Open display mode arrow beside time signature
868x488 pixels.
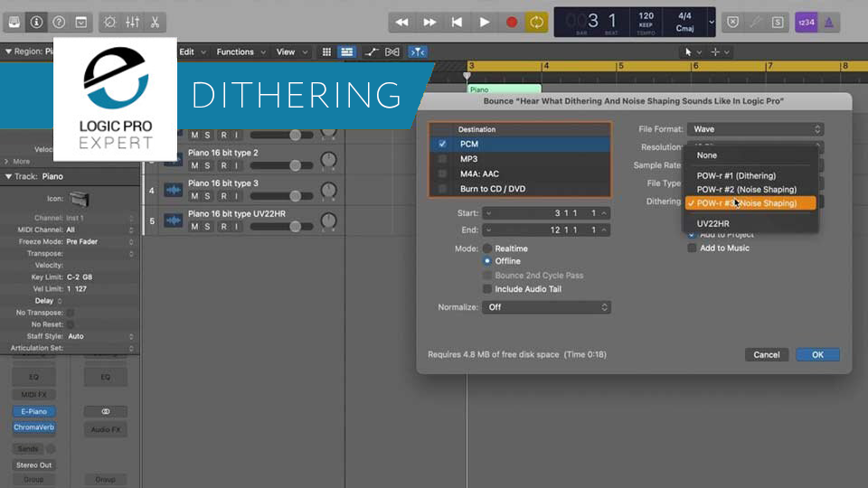pos(712,22)
